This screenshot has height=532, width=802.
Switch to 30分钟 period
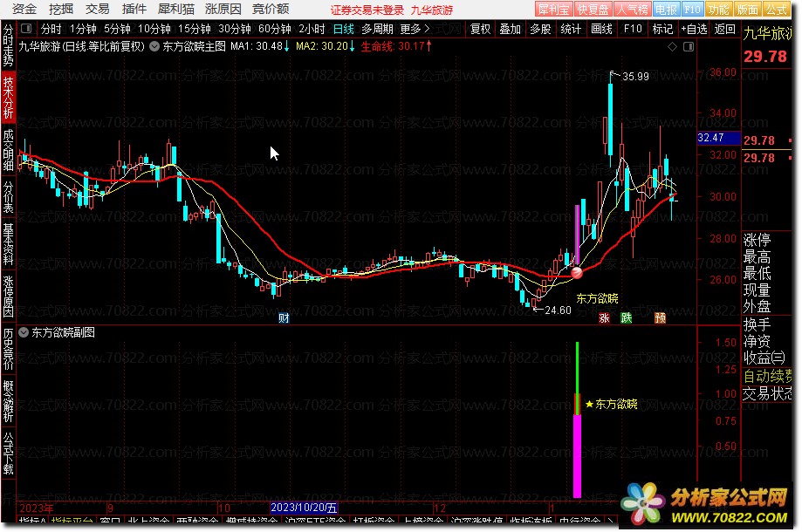(234, 29)
